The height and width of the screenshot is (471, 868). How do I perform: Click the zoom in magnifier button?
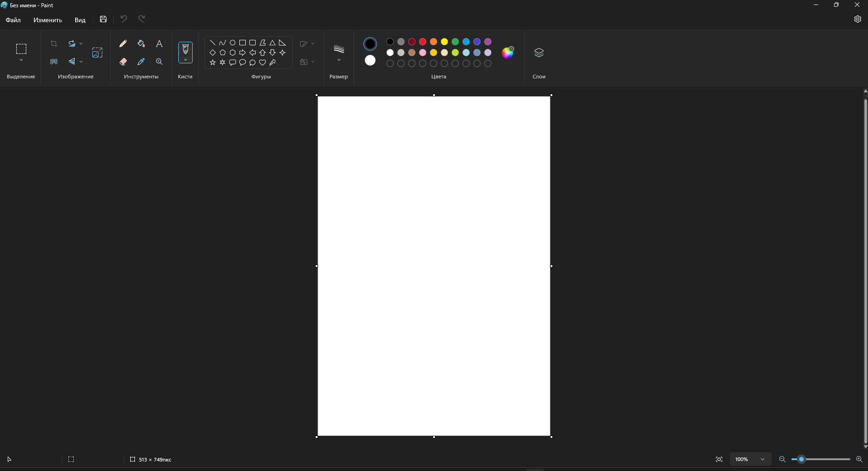coord(859,459)
